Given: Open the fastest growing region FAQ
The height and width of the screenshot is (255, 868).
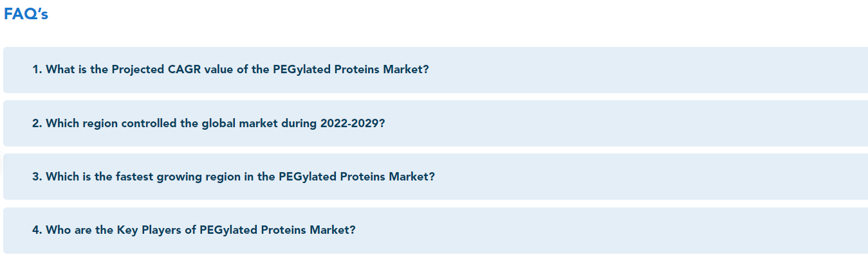Looking at the screenshot, I should tap(436, 177).
